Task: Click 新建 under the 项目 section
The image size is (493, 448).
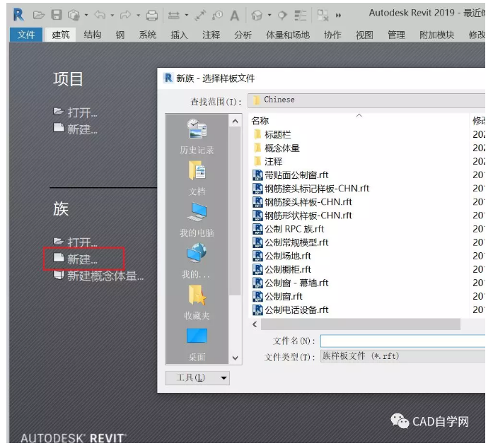Action: 76,129
